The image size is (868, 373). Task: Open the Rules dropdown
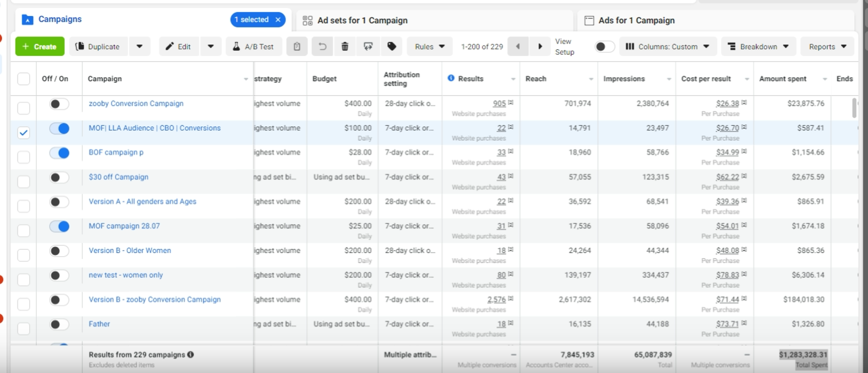pos(430,46)
